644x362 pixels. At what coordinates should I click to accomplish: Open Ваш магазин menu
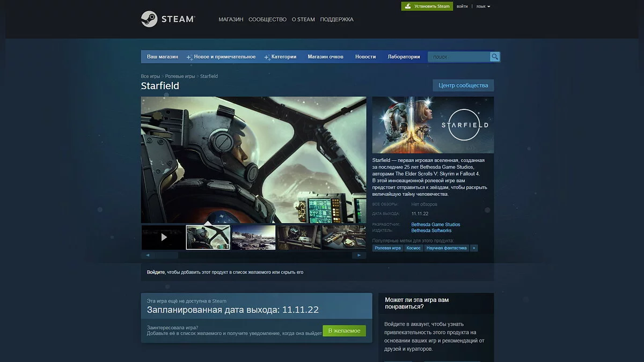point(163,57)
